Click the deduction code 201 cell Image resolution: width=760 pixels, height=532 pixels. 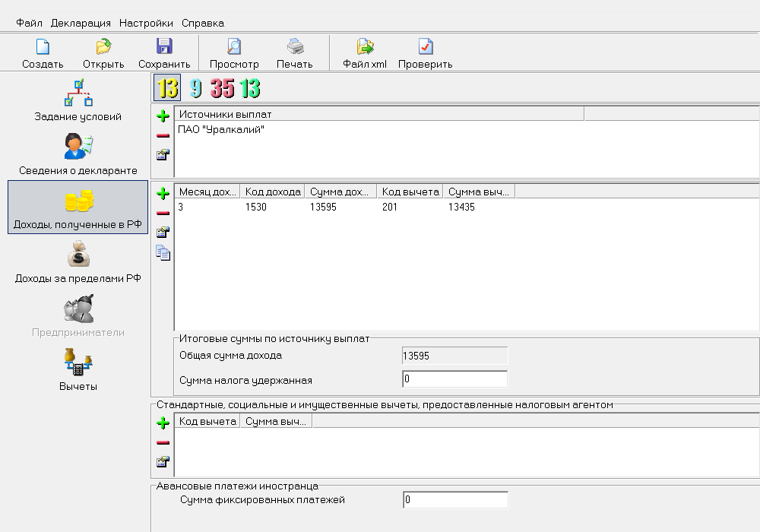click(390, 207)
